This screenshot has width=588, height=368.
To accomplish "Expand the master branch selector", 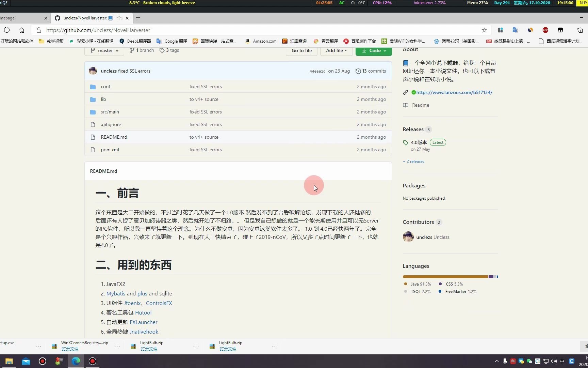I will click(x=104, y=50).
